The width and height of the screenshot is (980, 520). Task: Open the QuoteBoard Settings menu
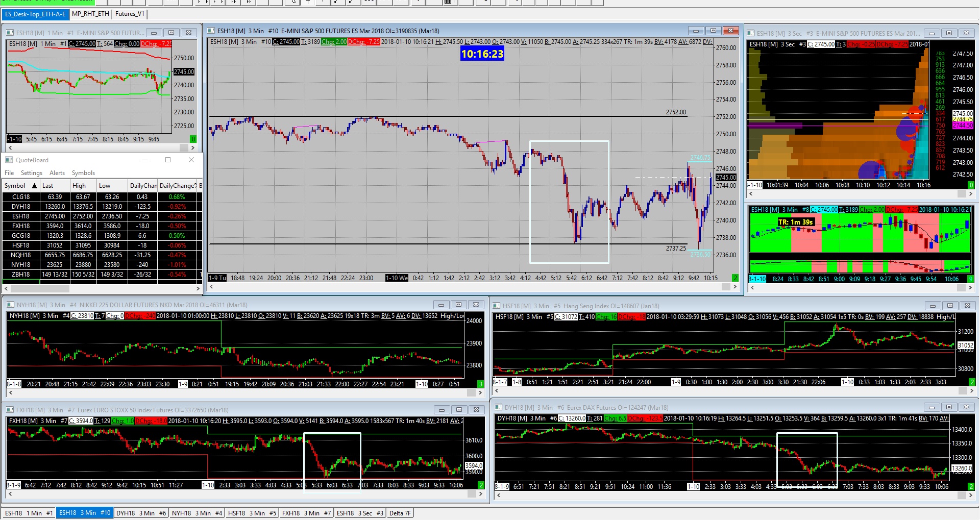coord(32,173)
